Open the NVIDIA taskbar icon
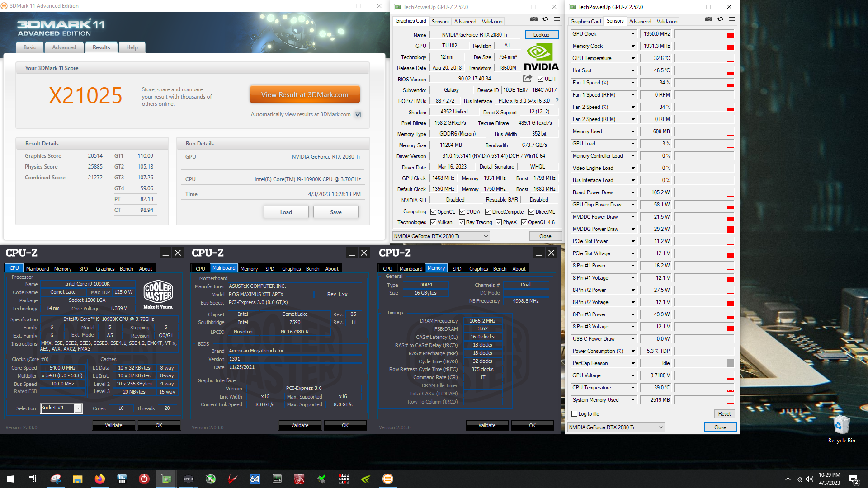Image resolution: width=868 pixels, height=488 pixels. [366, 479]
